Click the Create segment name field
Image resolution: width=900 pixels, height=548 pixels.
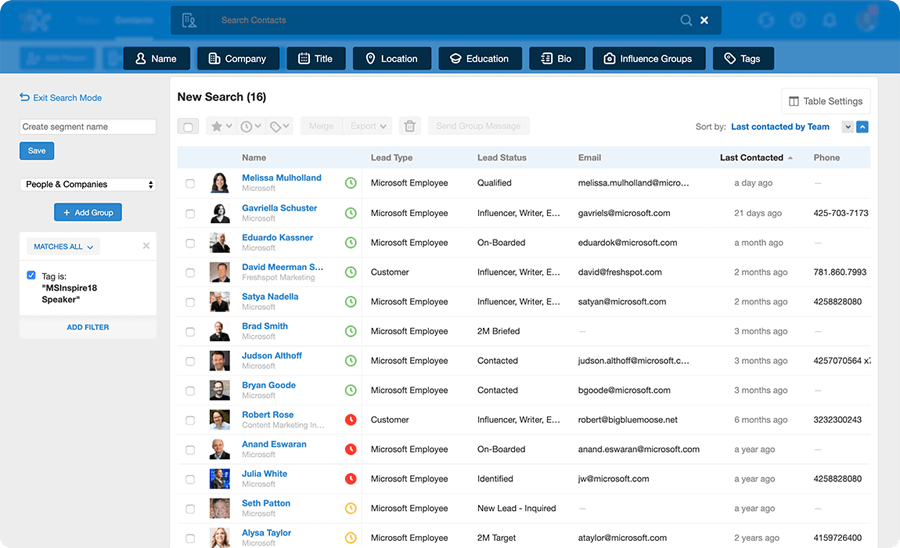click(88, 127)
